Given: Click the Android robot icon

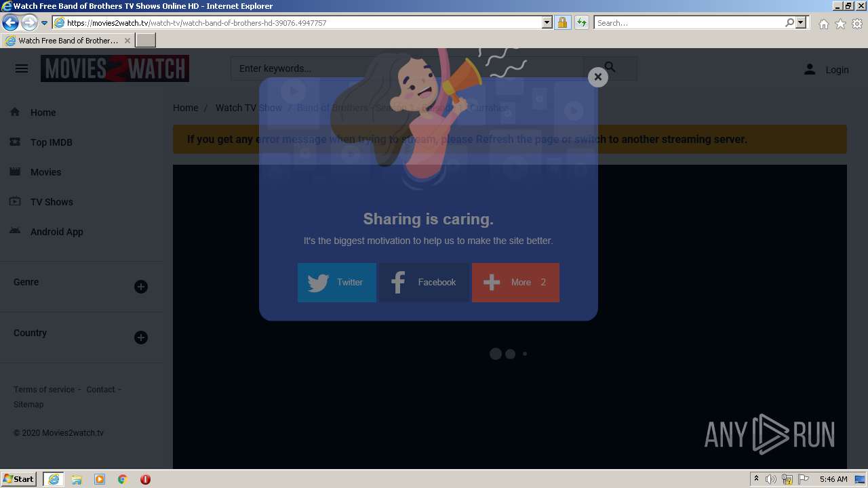Looking at the screenshot, I should 15,231.
